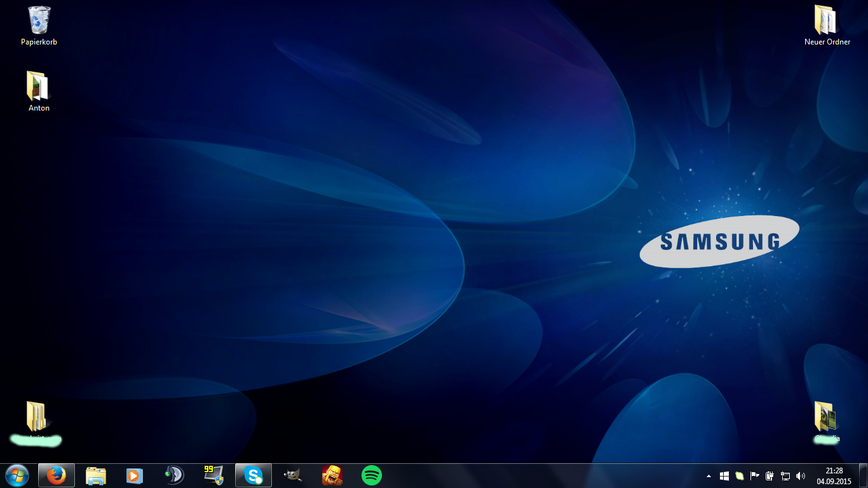Viewport: 868px width, 488px height.
Task: Click the volume speaker tray icon
Action: [801, 476]
